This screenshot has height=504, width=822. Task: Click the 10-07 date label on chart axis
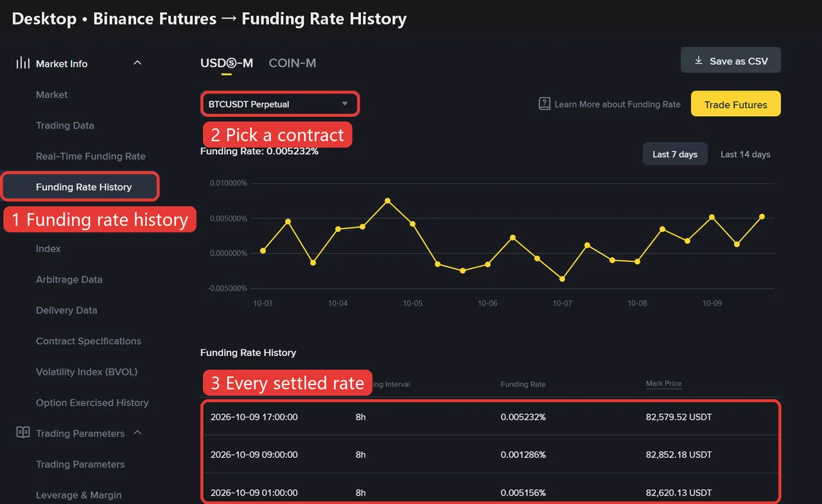pyautogui.click(x=563, y=303)
